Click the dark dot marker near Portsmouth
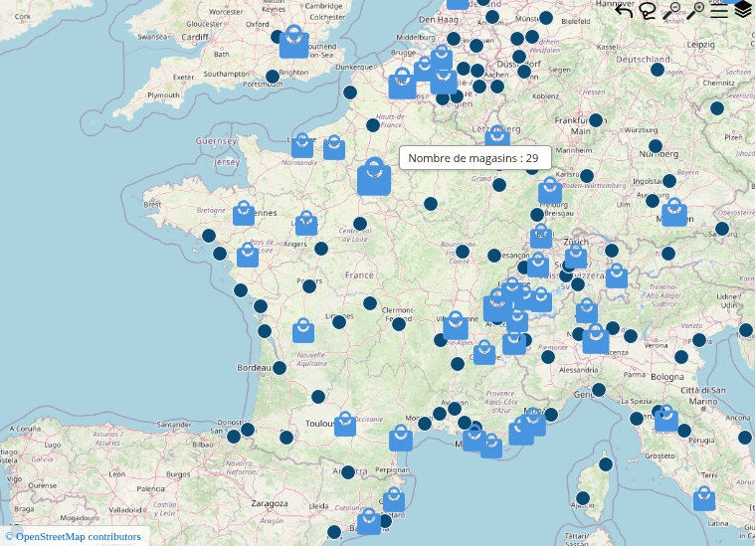This screenshot has width=756, height=546. tap(273, 77)
